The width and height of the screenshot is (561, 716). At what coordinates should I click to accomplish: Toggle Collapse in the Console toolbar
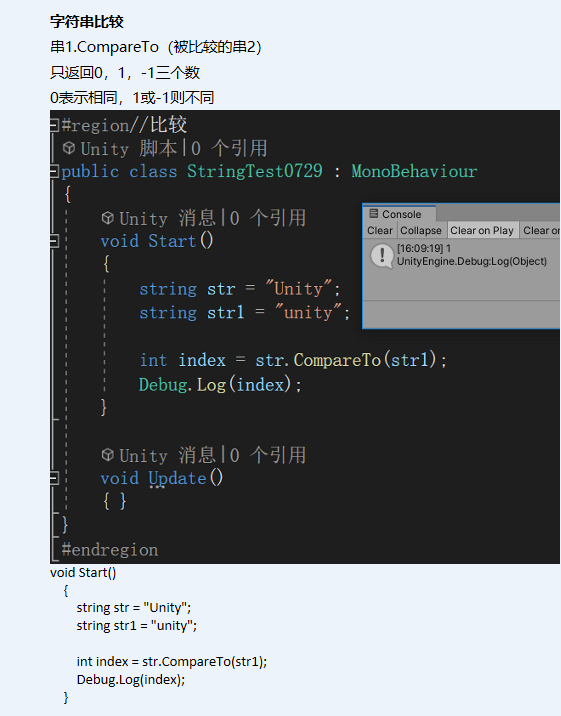coord(421,231)
